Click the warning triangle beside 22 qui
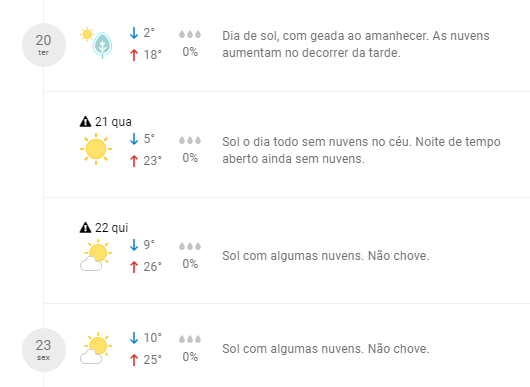The image size is (530, 387). pos(86,227)
